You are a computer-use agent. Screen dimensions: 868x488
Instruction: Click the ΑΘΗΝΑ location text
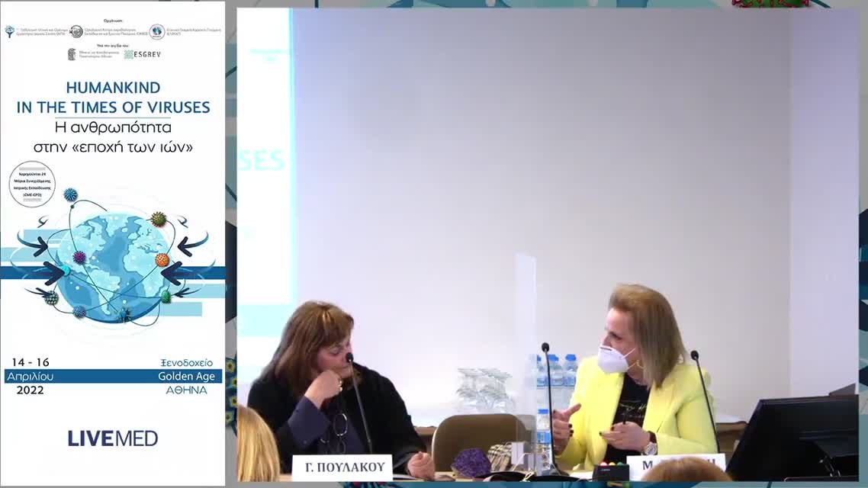point(186,390)
